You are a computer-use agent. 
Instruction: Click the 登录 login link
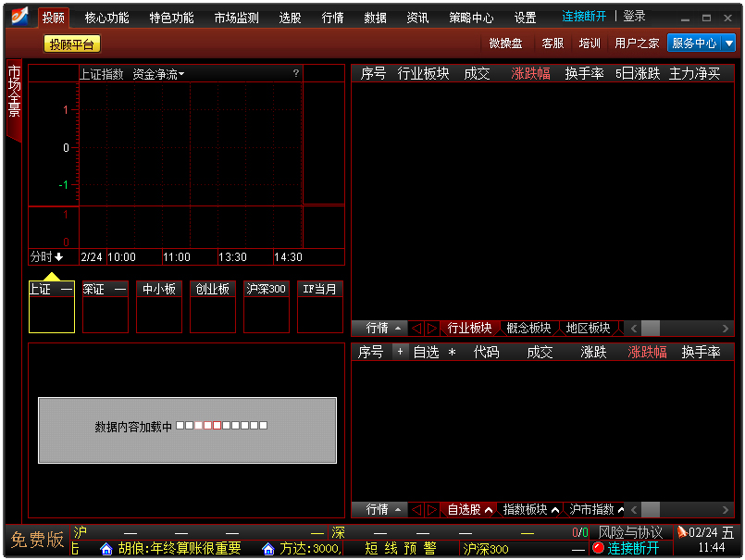pos(634,17)
